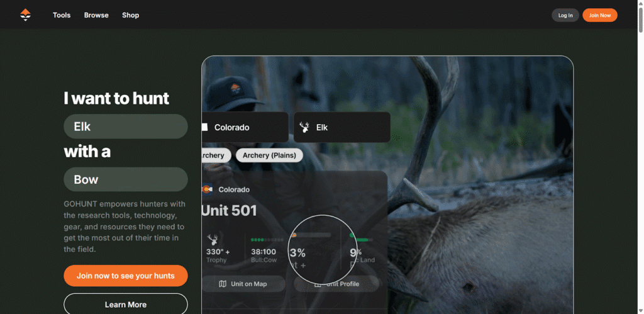Select the Elk species field
Viewport: 644px width, 314px height.
pyautogui.click(x=126, y=126)
